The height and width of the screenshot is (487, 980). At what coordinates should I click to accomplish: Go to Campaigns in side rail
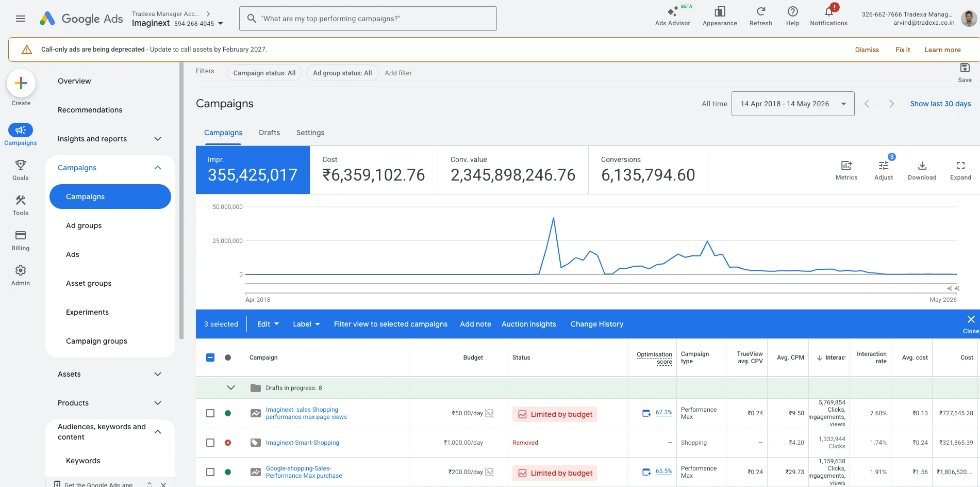(x=21, y=135)
